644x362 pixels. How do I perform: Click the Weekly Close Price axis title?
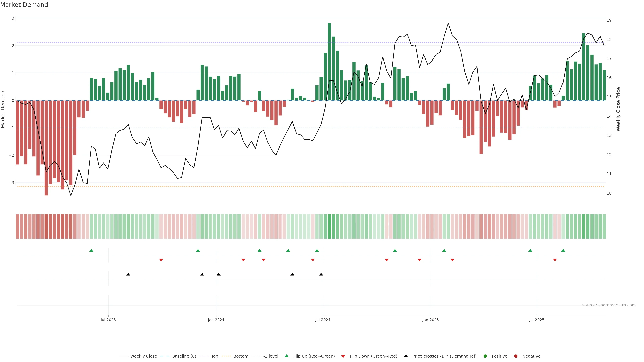(618, 109)
